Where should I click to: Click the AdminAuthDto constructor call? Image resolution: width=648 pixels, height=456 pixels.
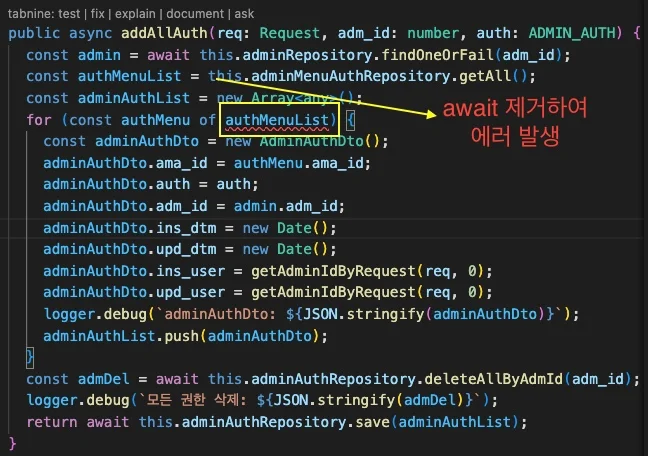[x=319, y=141]
